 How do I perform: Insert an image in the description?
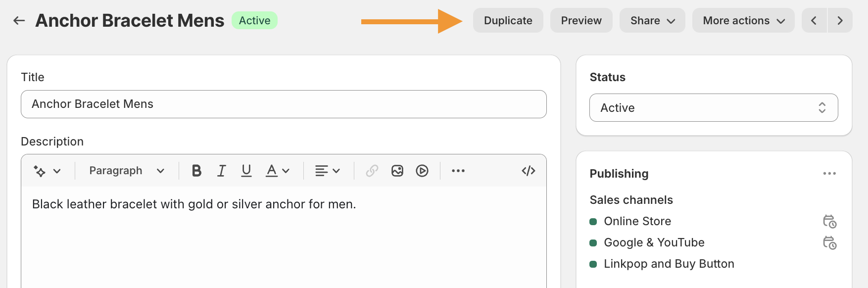click(x=397, y=171)
